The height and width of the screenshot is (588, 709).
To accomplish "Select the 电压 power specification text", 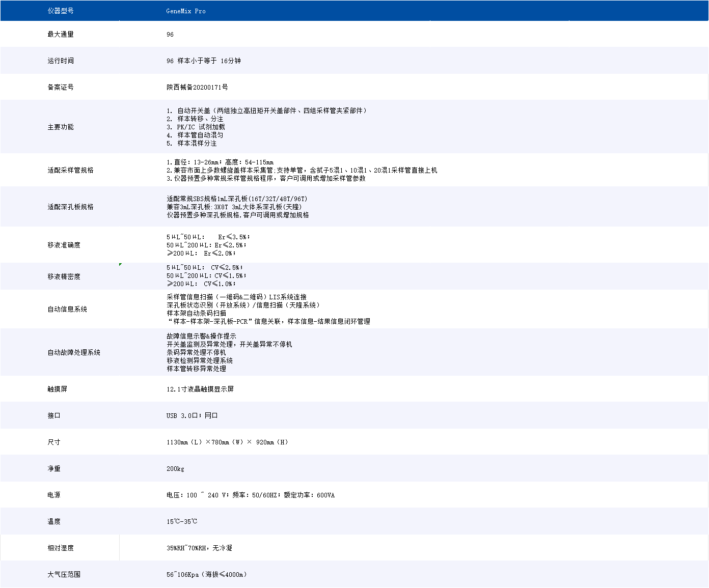I will [x=250, y=495].
